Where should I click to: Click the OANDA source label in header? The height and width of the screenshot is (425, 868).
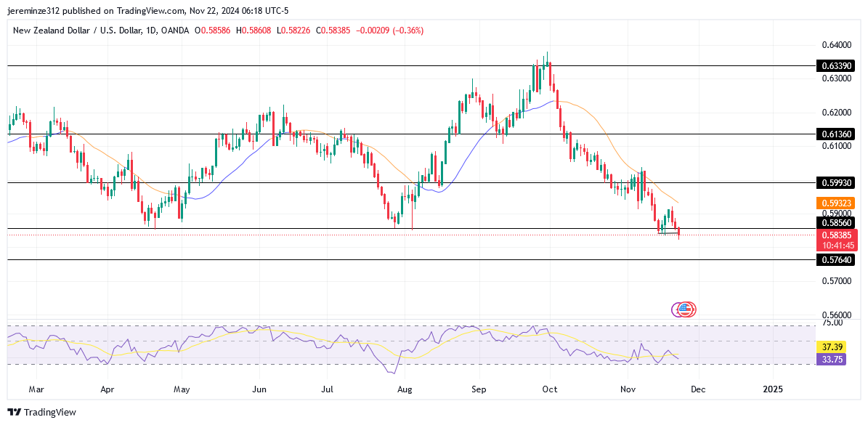click(x=174, y=31)
